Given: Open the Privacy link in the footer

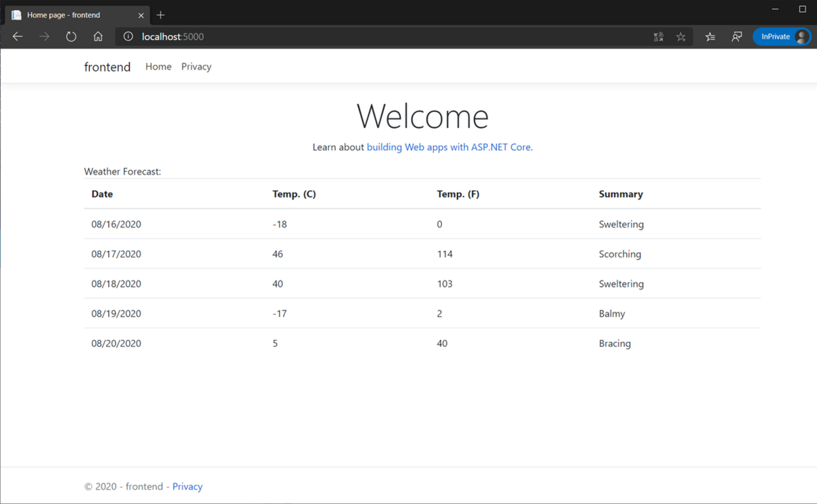Looking at the screenshot, I should (x=187, y=486).
